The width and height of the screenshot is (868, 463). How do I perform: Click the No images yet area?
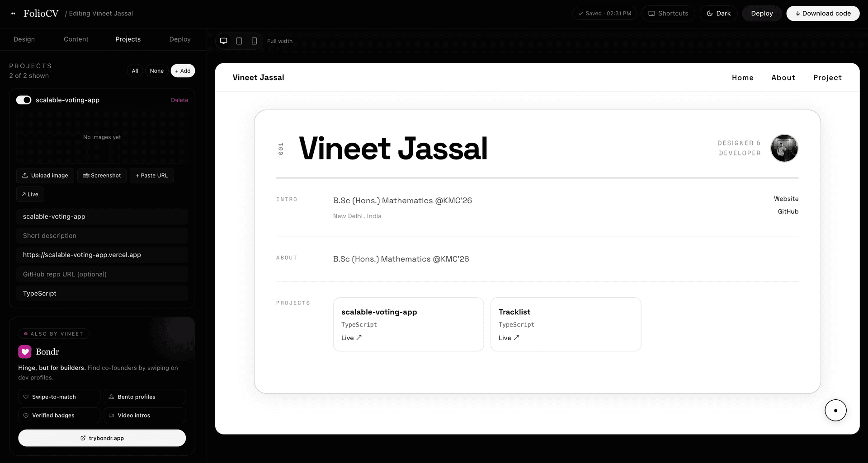pyautogui.click(x=102, y=137)
